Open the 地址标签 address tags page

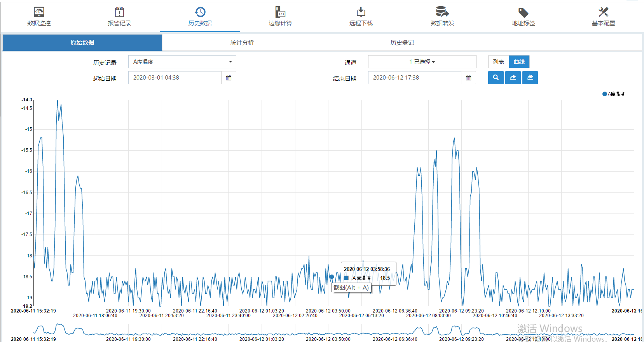pos(523,17)
